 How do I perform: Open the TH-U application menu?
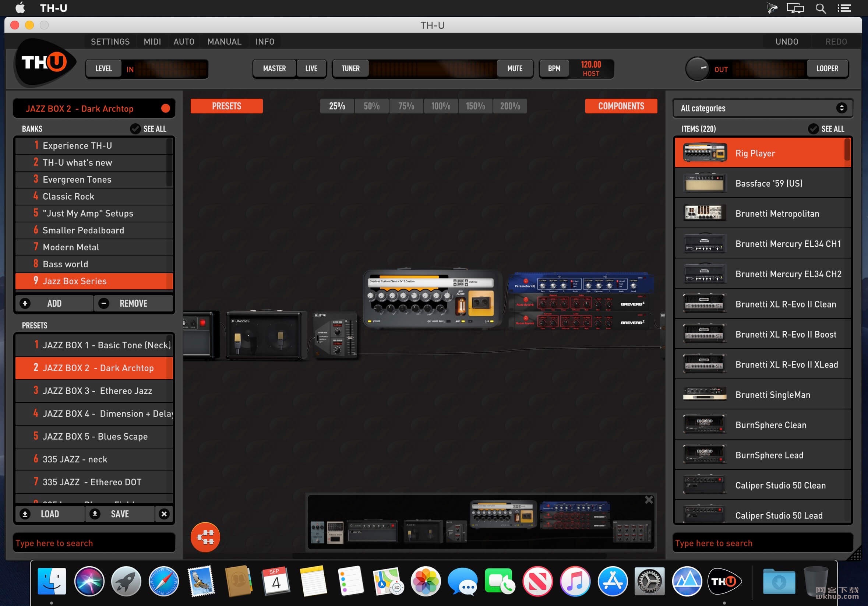[x=53, y=8]
